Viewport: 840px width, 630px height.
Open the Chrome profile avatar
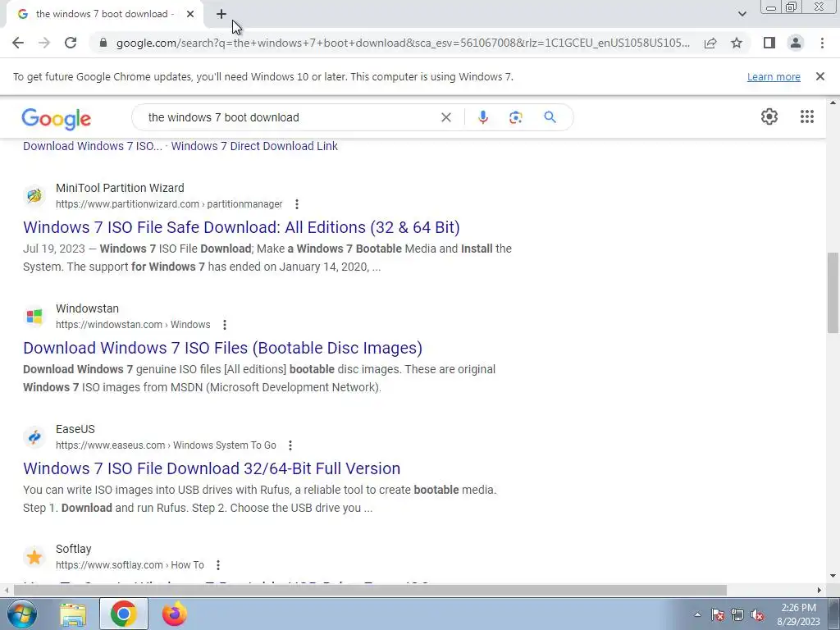click(796, 43)
